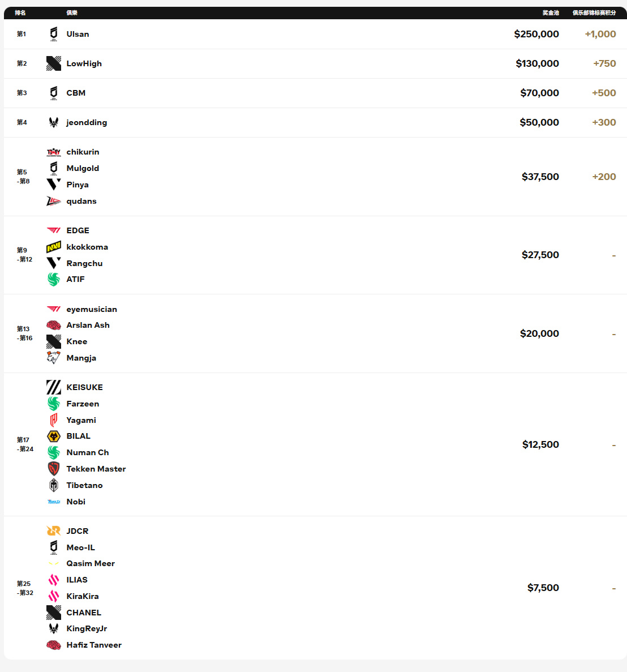627x672 pixels.
Task: Click the +1,000 club points value
Action: click(600, 34)
